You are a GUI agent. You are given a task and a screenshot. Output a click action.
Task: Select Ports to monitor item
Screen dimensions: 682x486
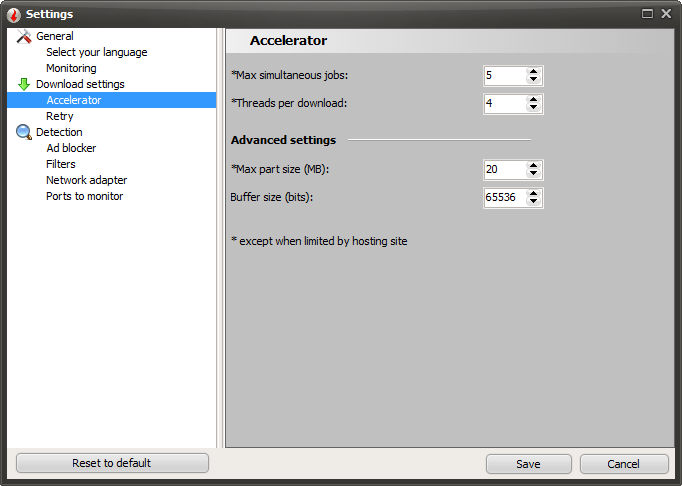pyautogui.click(x=84, y=196)
